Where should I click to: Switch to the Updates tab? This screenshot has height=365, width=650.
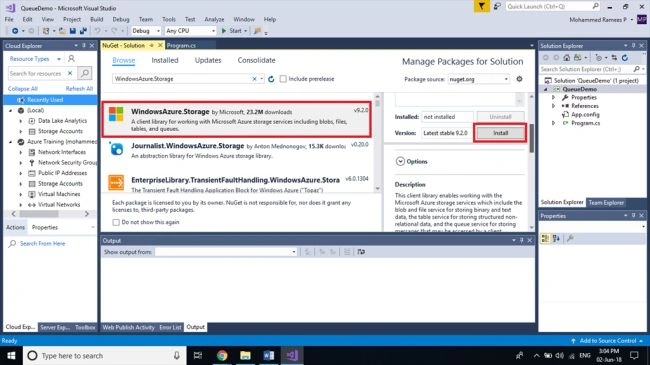click(x=208, y=60)
